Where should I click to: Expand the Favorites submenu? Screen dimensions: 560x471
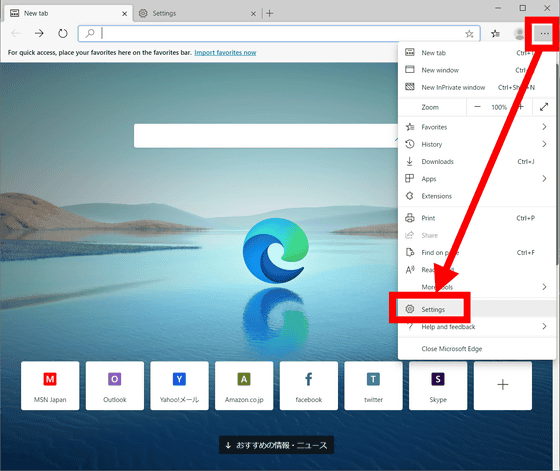(477, 127)
